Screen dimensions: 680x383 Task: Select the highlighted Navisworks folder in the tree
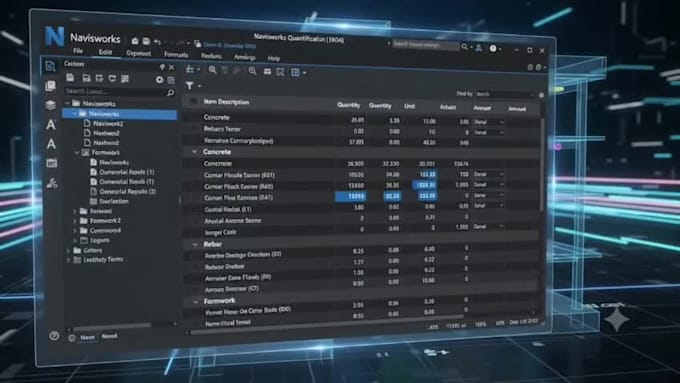tap(120, 114)
